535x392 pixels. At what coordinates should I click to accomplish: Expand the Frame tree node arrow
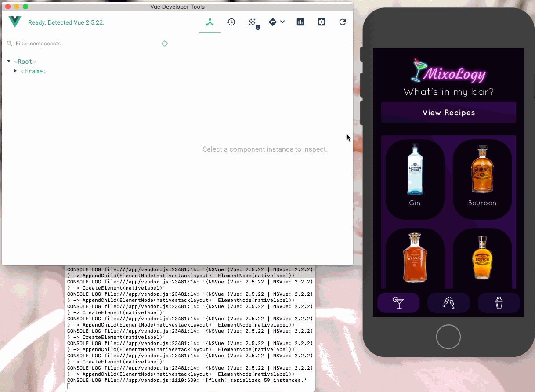15,71
